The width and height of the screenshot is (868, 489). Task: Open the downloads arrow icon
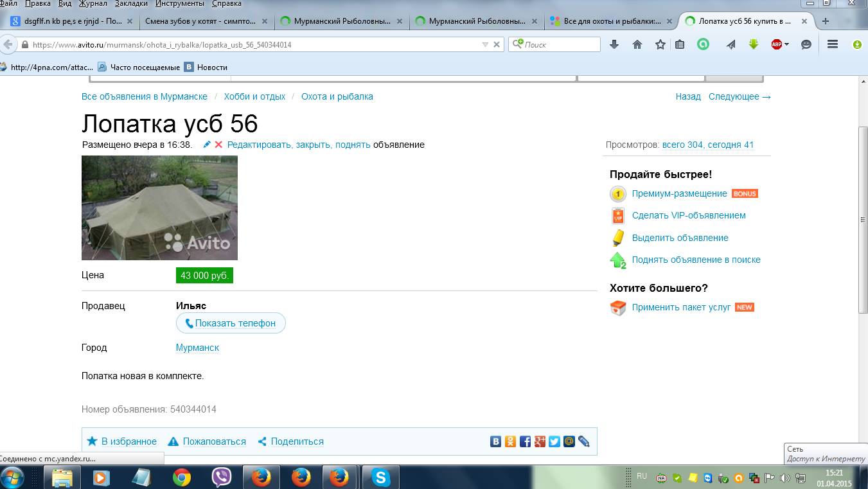coord(614,44)
